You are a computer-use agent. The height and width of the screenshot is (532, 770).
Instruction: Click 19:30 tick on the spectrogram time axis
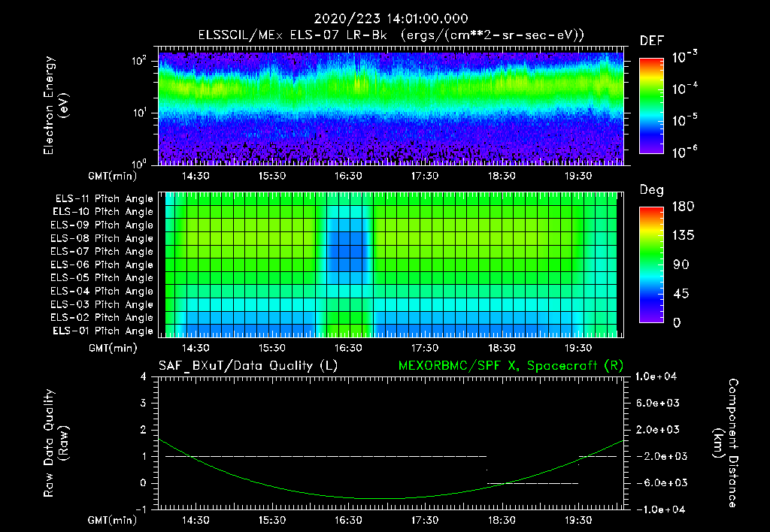(x=578, y=176)
